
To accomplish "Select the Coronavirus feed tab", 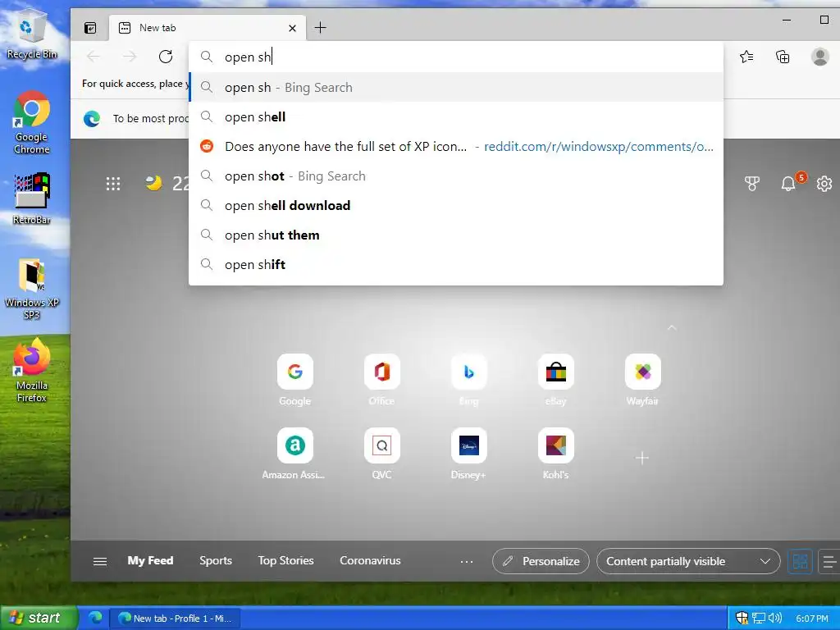I will [x=370, y=560].
